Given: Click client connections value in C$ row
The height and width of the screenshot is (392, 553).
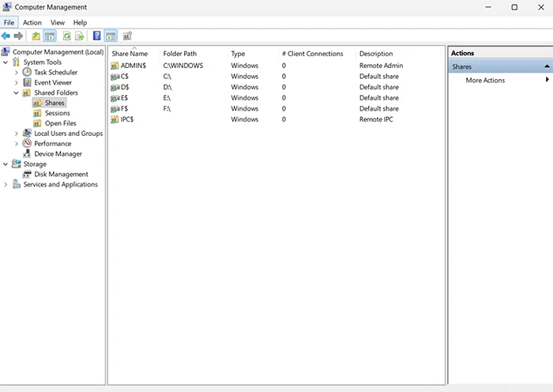Looking at the screenshot, I should [x=284, y=77].
